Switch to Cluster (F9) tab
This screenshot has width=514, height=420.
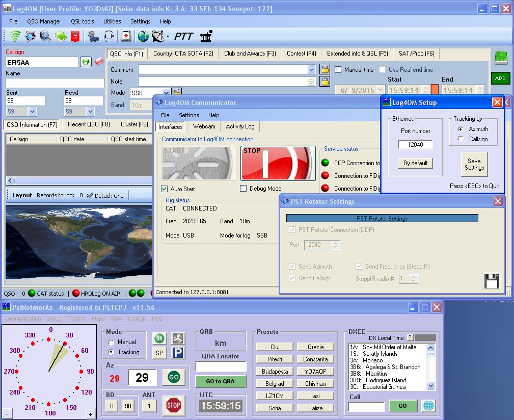[x=134, y=124]
